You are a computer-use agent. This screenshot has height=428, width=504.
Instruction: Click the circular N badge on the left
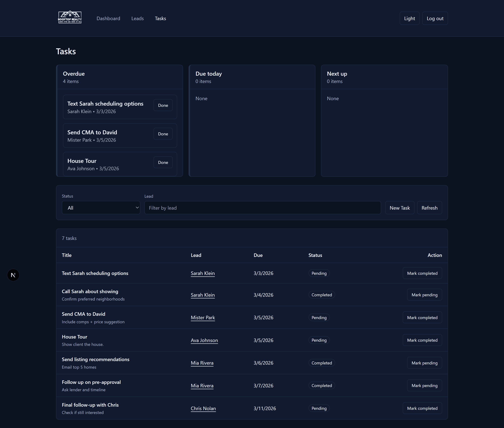tap(13, 275)
